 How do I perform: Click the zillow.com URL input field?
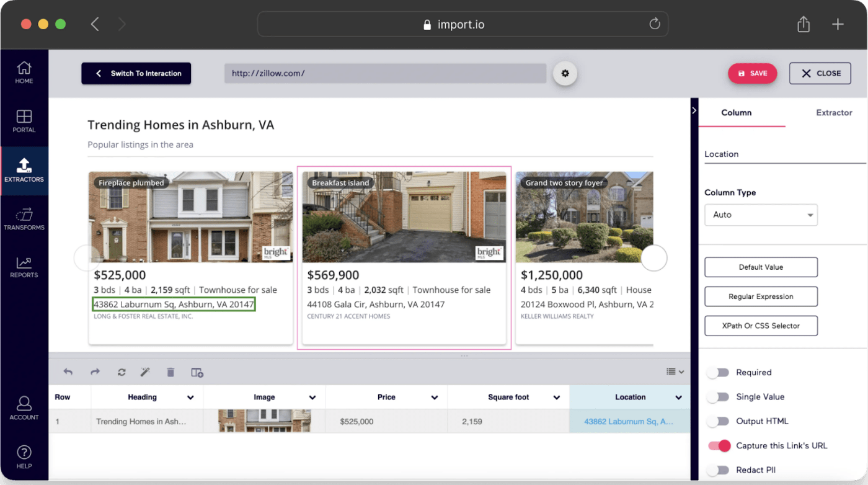[x=384, y=74]
